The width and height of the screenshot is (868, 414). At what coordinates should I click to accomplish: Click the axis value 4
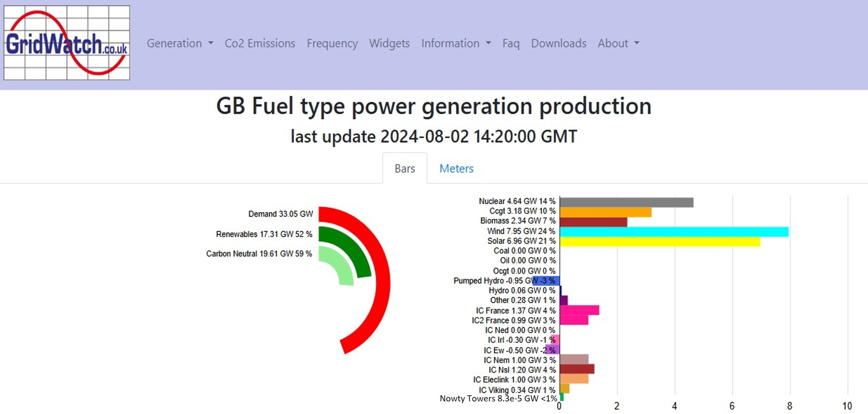pos(674,406)
